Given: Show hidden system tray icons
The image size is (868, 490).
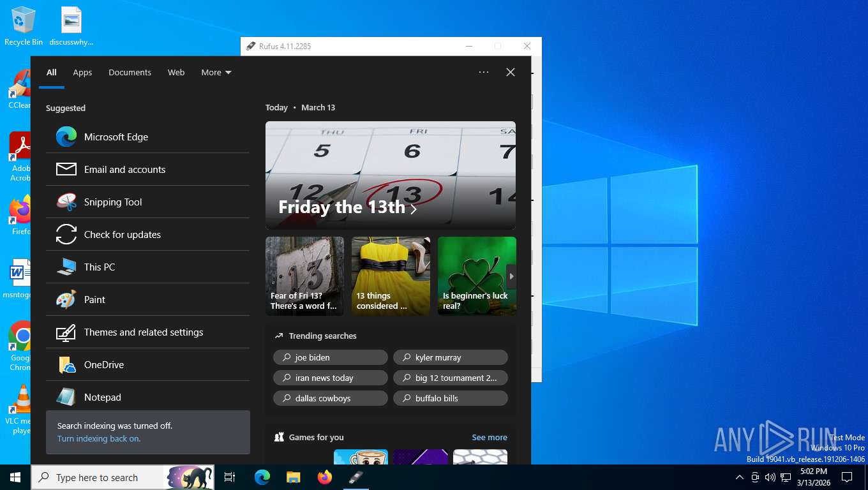Looking at the screenshot, I should pyautogui.click(x=740, y=477).
